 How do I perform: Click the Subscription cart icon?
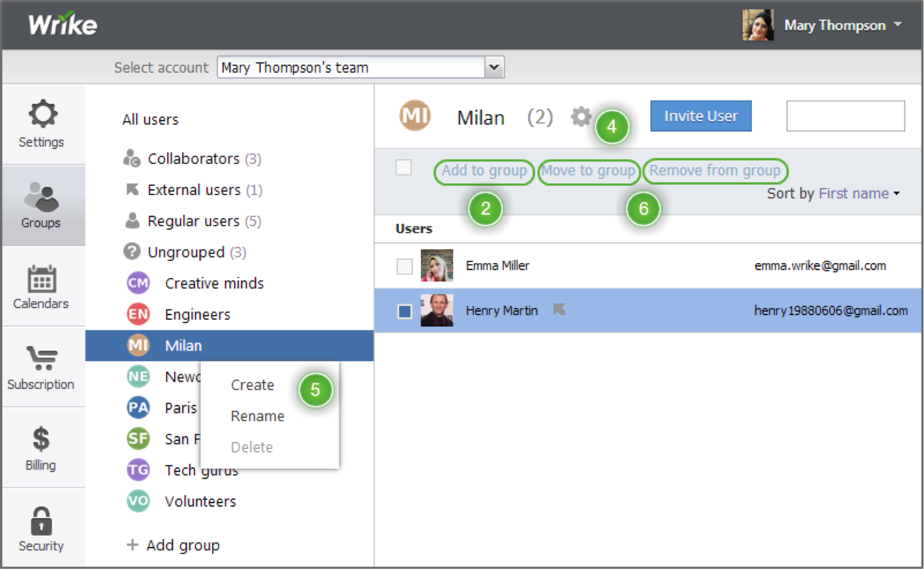(x=41, y=366)
